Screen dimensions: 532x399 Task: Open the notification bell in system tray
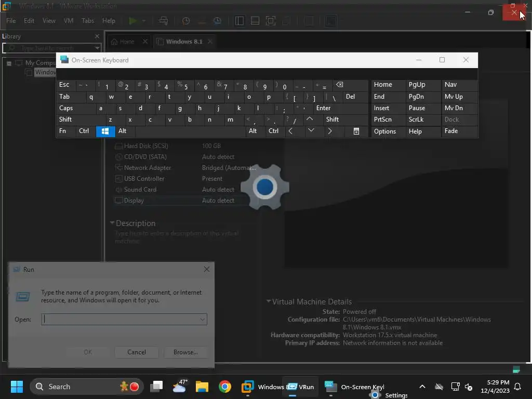518,387
